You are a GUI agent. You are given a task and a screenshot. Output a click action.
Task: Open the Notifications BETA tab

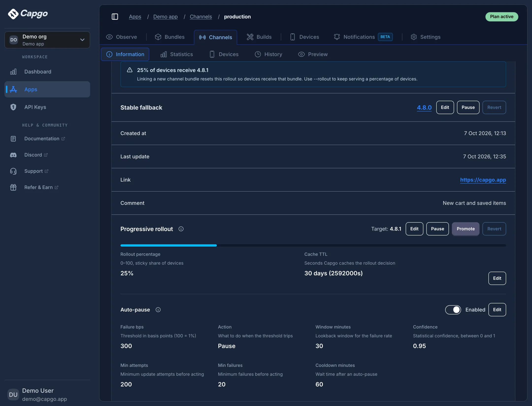pos(363,37)
